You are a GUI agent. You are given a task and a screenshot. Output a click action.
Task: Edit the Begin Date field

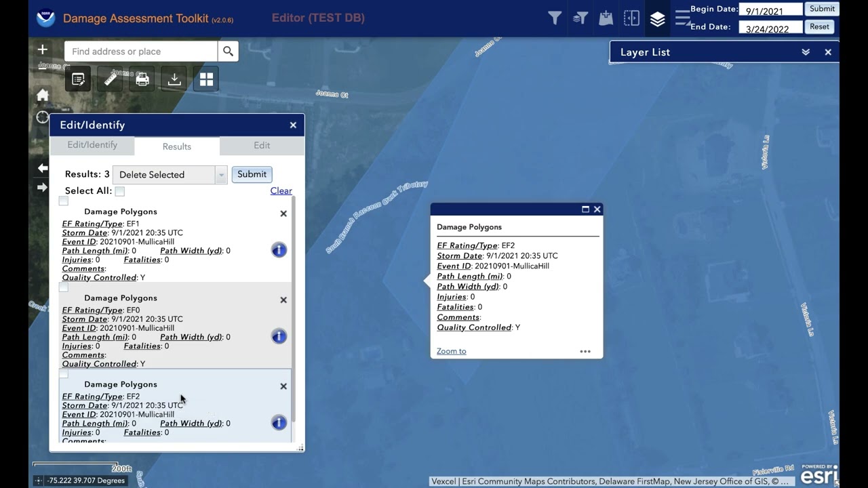pyautogui.click(x=770, y=10)
